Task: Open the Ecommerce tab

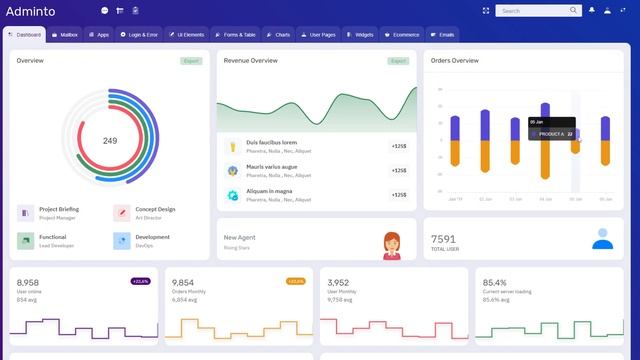Action: click(402, 35)
